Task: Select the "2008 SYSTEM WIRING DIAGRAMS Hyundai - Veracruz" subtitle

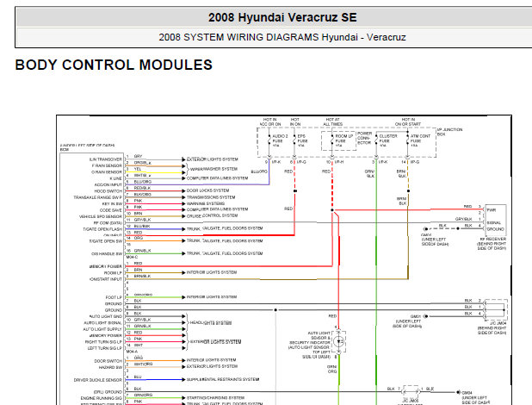Action: point(282,37)
